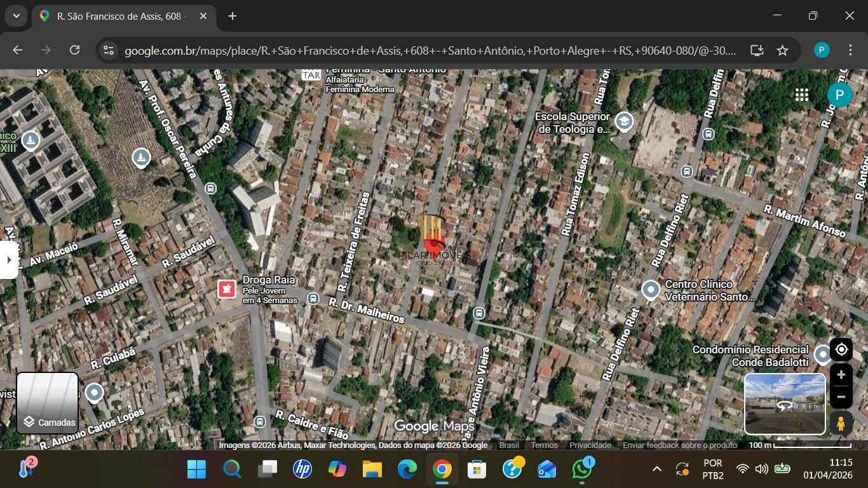
Task: Toggle the Camadas map layers tile
Action: click(46, 402)
